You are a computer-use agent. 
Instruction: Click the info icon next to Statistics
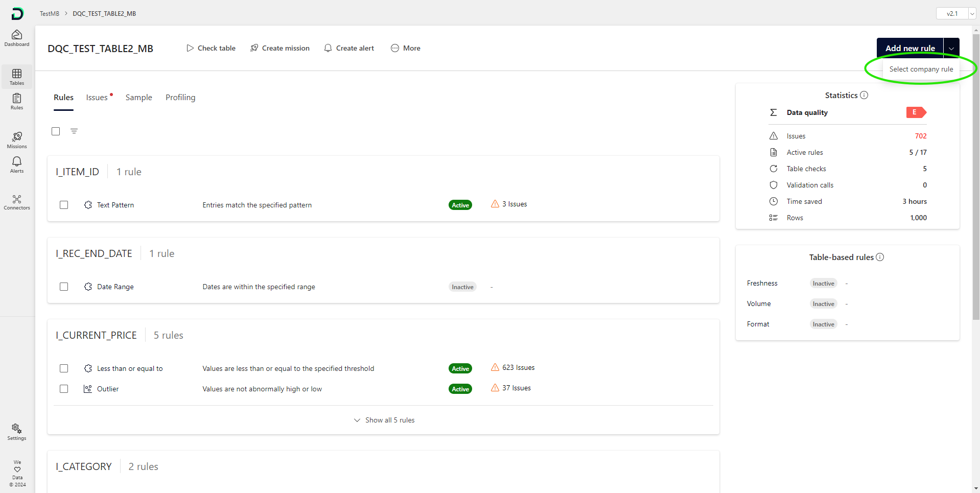(864, 95)
